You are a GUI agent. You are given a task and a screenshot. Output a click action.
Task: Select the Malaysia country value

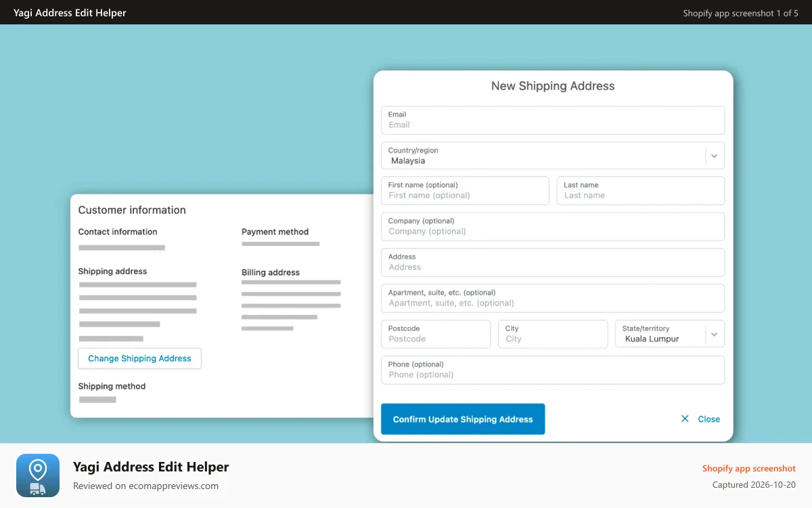[x=408, y=161]
